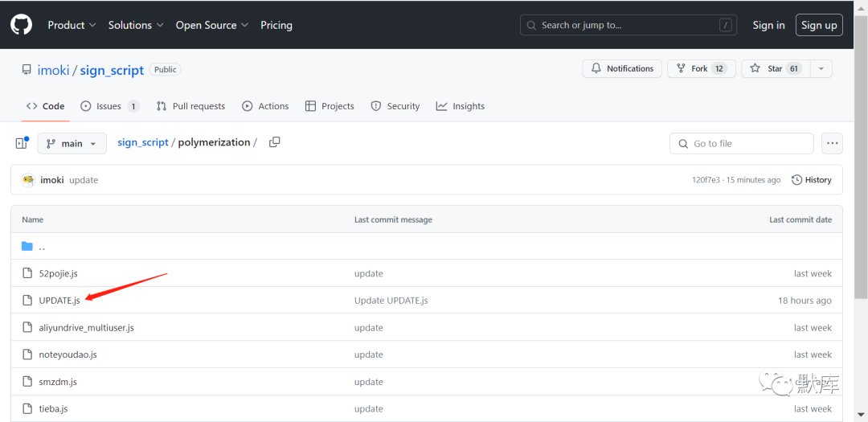
Task: Click the file icon beside 52pojie.js
Action: [27, 273]
